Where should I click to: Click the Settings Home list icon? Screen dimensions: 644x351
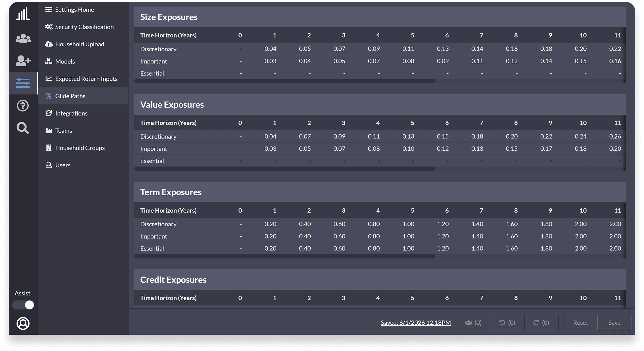tap(49, 9)
